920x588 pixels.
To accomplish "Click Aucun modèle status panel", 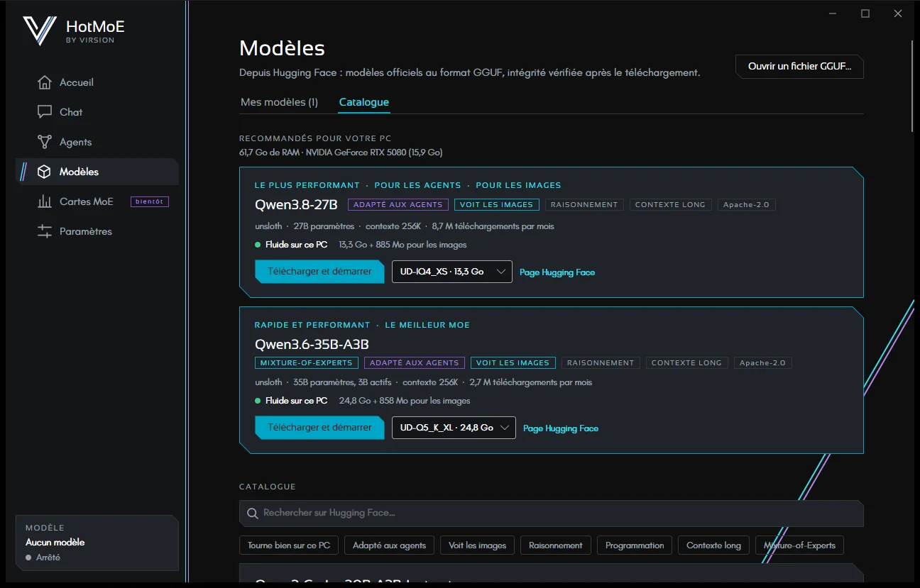I will point(97,543).
